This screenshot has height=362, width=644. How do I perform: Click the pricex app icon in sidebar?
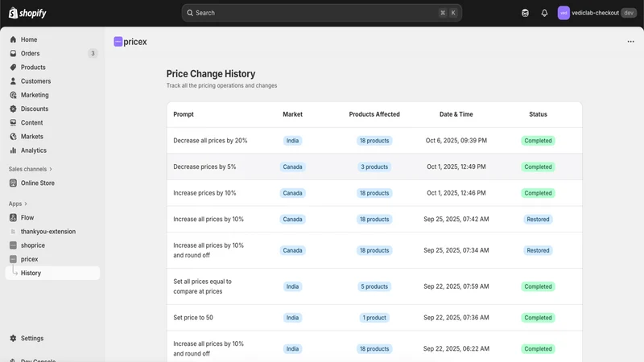[x=13, y=259]
